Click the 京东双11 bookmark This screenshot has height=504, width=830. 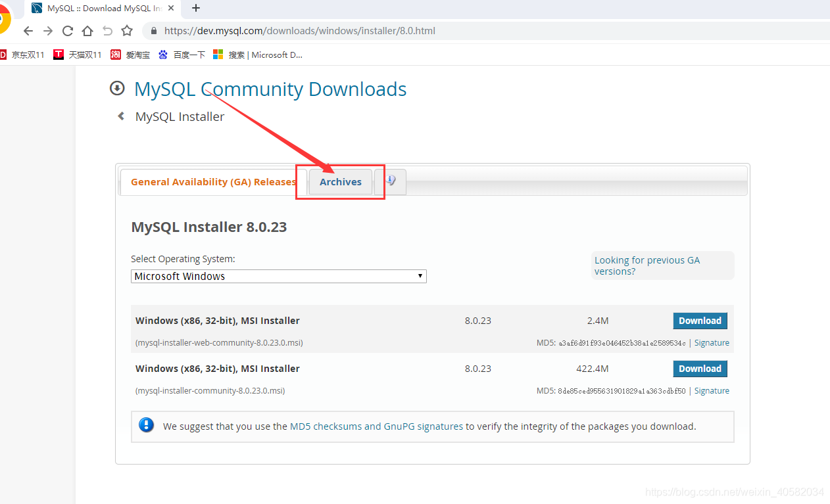pos(22,55)
